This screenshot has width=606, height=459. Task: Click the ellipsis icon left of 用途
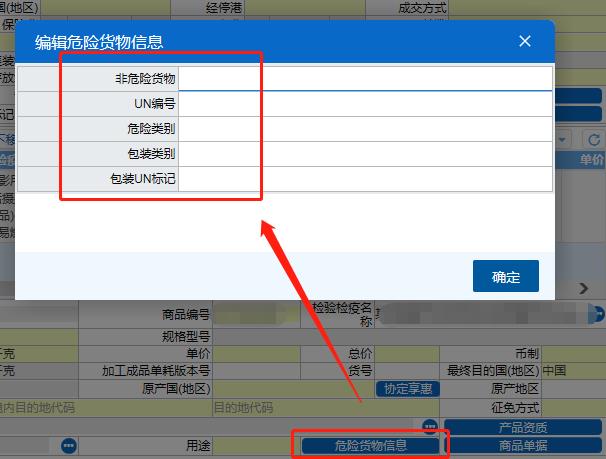click(x=68, y=445)
